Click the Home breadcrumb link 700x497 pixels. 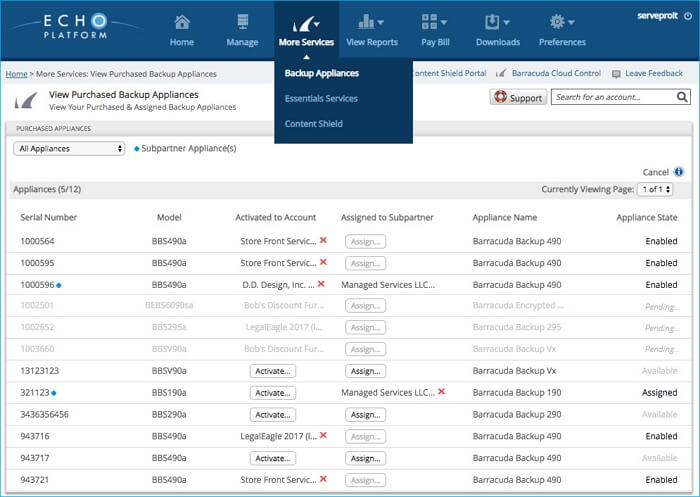pyautogui.click(x=16, y=74)
